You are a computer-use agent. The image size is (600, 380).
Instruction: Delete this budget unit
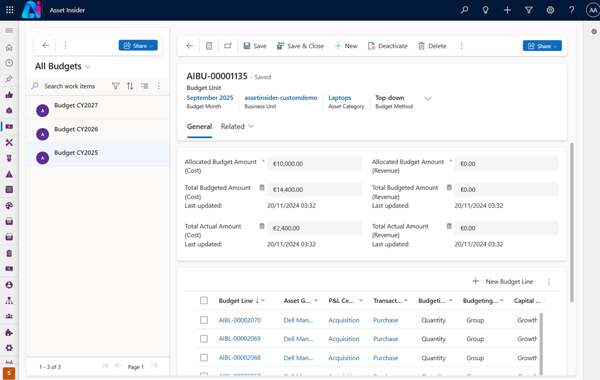tap(432, 46)
